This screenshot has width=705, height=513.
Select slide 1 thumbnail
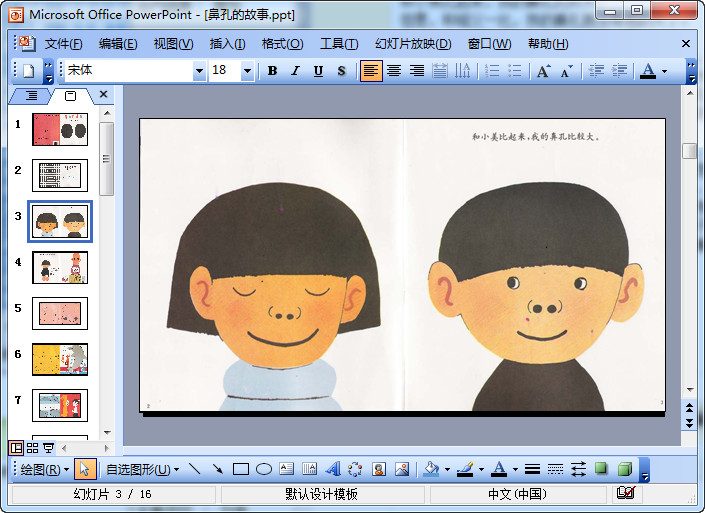click(x=60, y=129)
